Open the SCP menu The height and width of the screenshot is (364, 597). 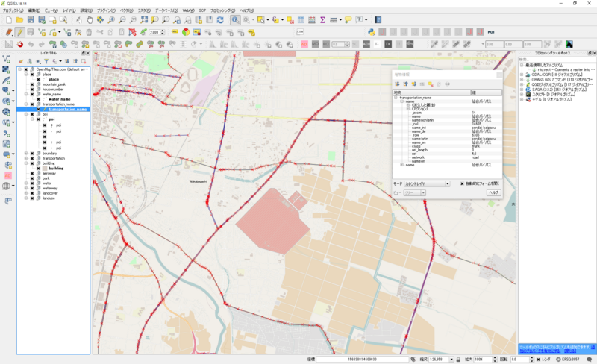pos(202,10)
